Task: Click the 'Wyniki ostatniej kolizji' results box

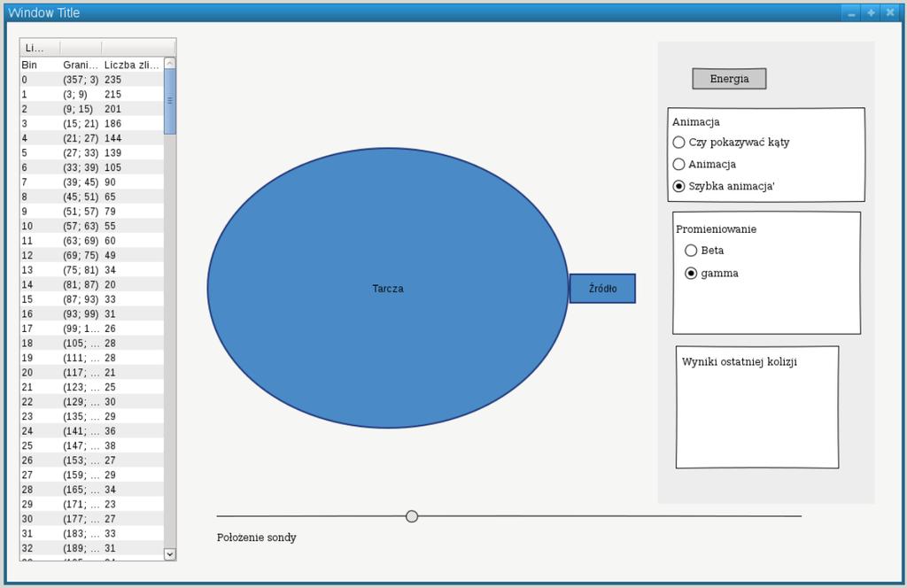Action: coord(757,407)
